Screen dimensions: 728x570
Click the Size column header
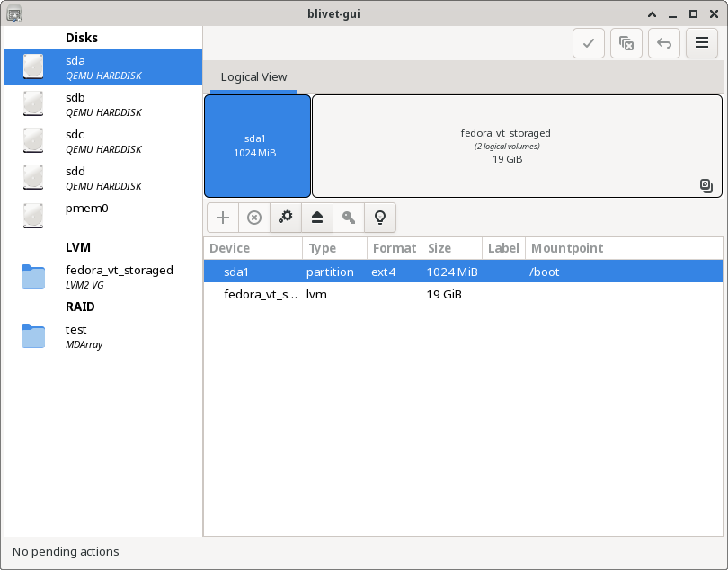coord(452,248)
